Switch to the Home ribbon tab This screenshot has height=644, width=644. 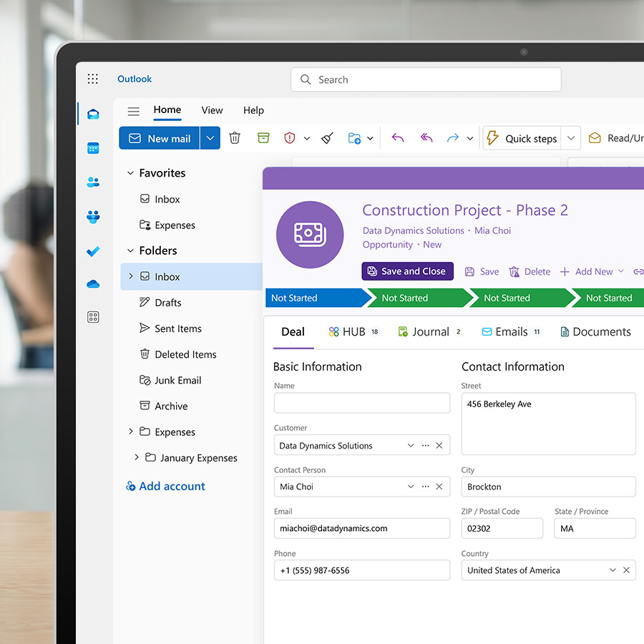click(x=167, y=109)
